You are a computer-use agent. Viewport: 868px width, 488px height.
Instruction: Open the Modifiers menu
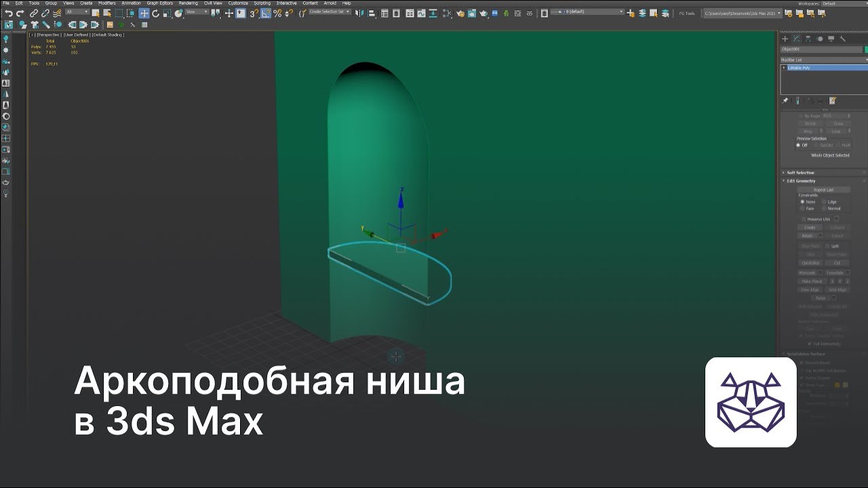click(106, 3)
